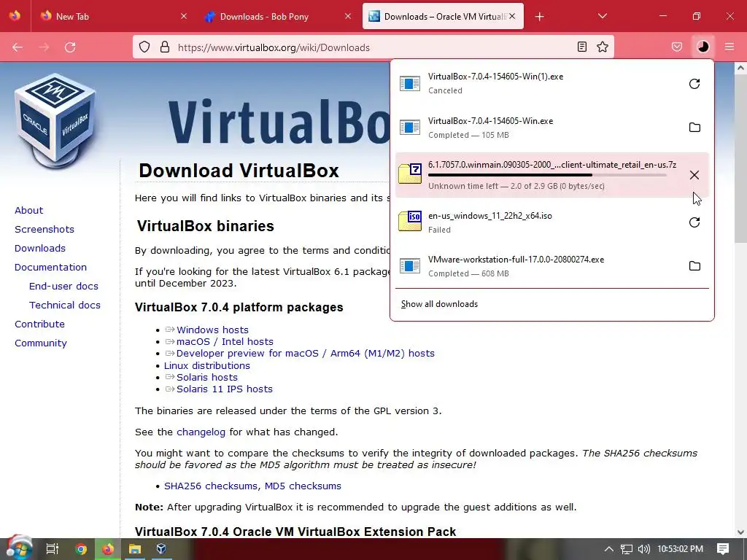This screenshot has height=560, width=747.
Task: Click the tracking protection shield icon
Action: coord(144,47)
